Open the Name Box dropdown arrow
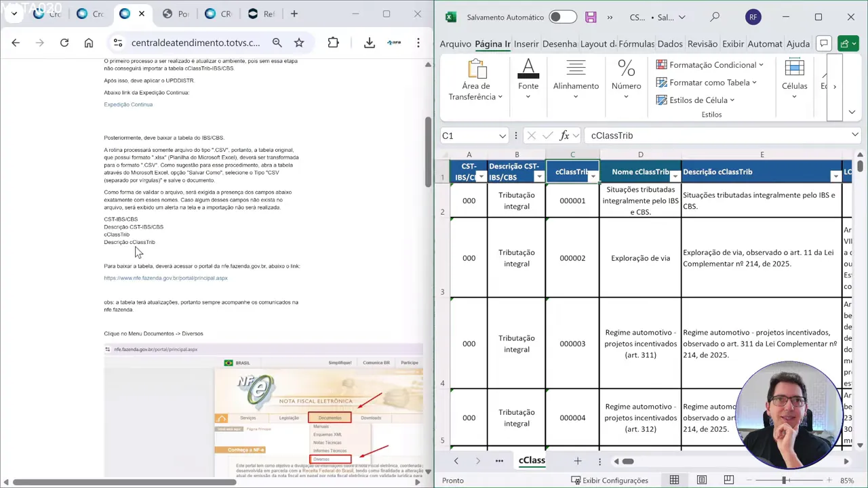The image size is (868, 488). coord(502,136)
